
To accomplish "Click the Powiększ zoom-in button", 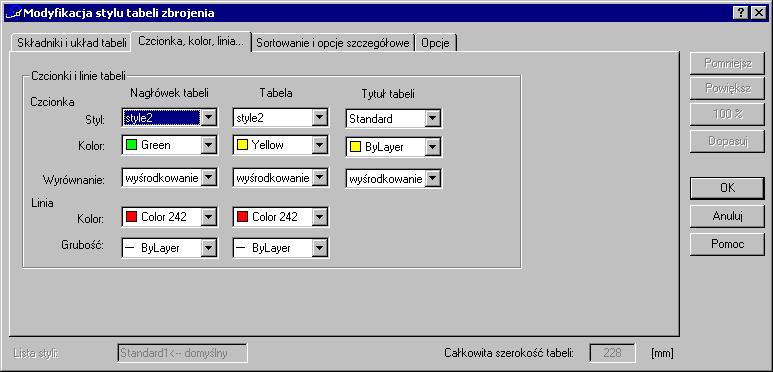I will [x=727, y=89].
